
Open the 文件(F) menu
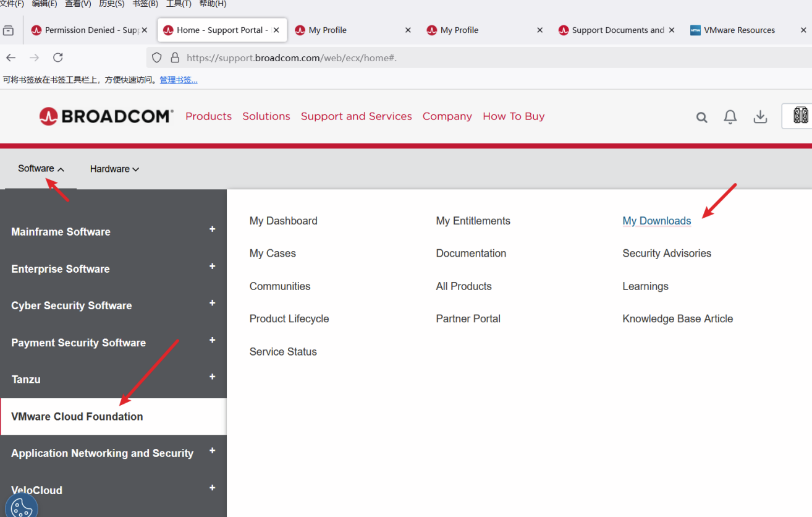(x=12, y=4)
